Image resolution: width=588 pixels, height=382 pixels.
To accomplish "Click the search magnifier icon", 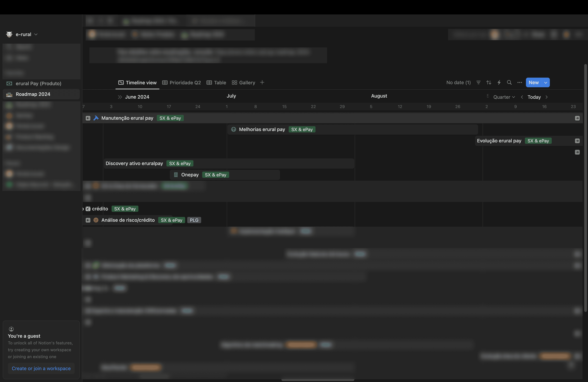I will click(x=509, y=82).
